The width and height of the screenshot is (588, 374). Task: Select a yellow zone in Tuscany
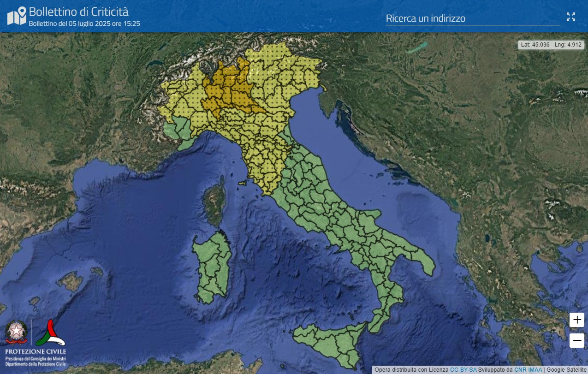point(261,171)
